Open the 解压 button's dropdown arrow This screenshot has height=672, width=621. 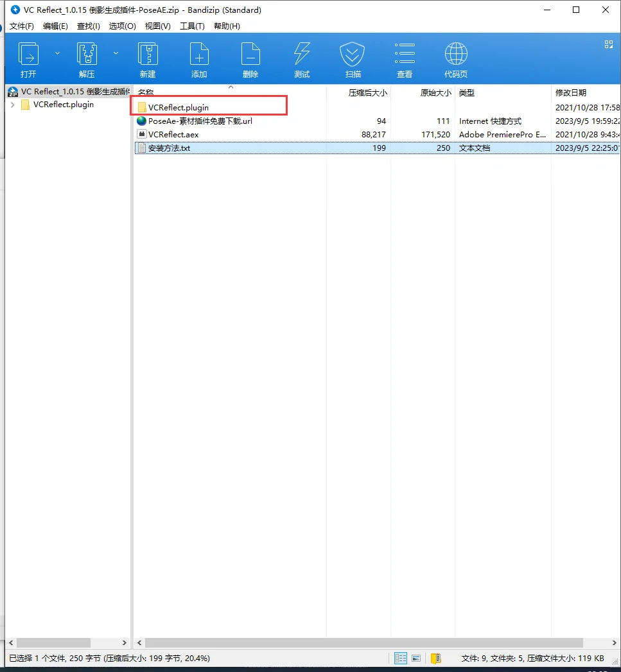pos(116,53)
